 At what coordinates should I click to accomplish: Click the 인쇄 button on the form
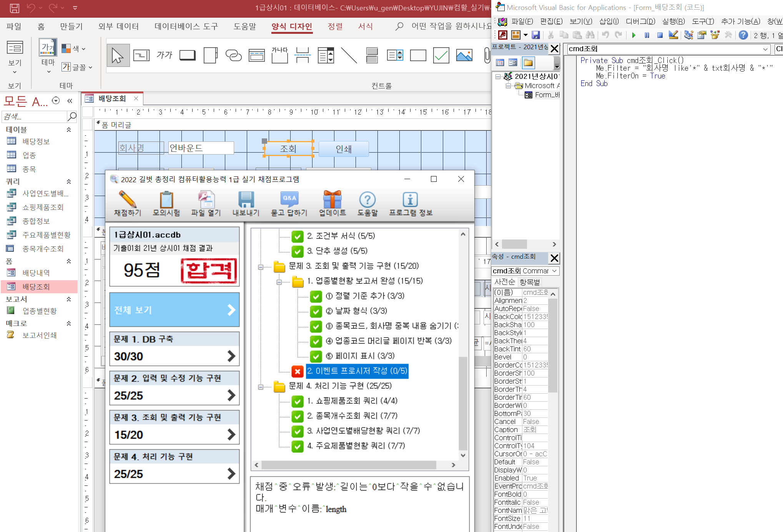(343, 149)
